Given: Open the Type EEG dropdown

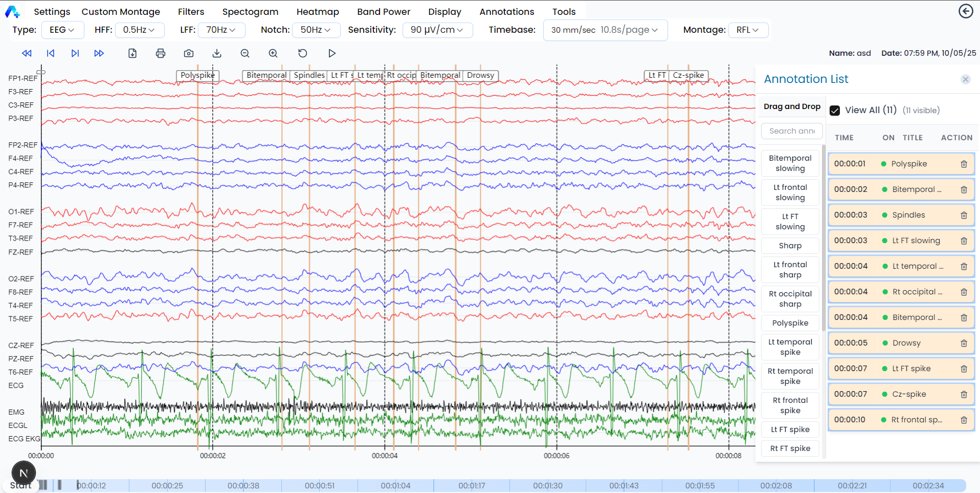Looking at the screenshot, I should [62, 30].
